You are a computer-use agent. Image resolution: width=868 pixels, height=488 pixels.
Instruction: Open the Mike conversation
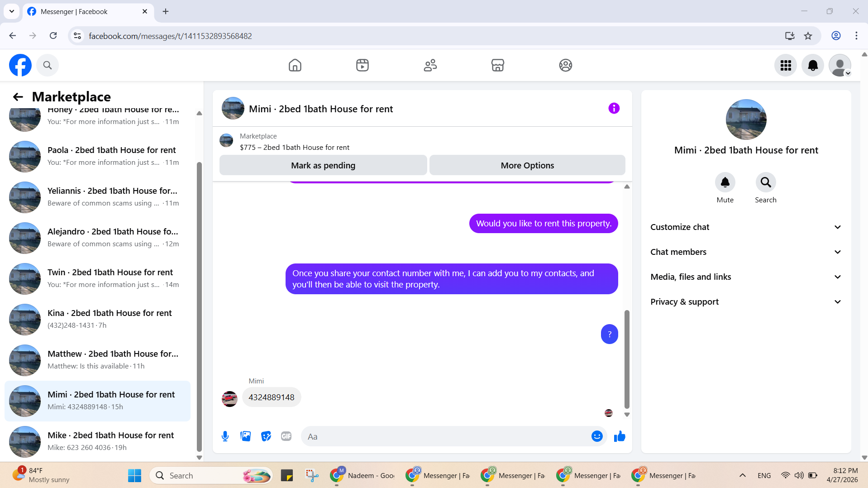click(97, 441)
